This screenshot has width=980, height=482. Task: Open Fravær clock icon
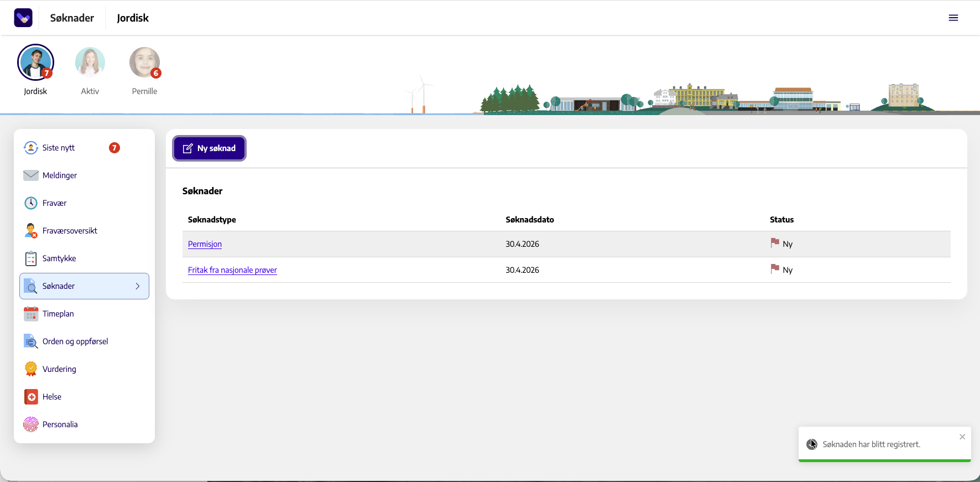click(31, 203)
